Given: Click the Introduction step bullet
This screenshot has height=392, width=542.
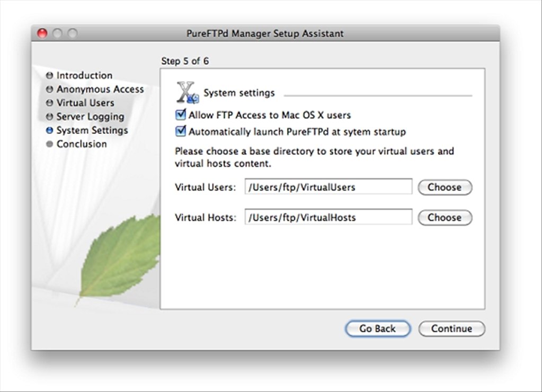Looking at the screenshot, I should 49,75.
